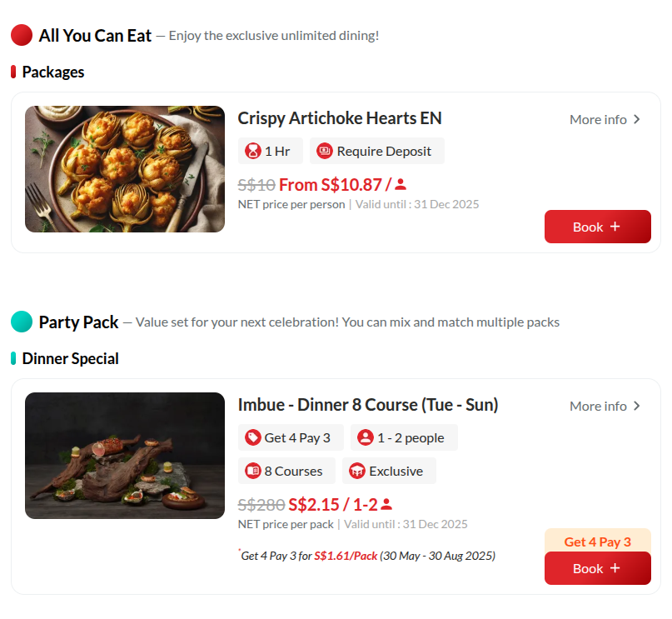The width and height of the screenshot is (672, 619).
Task: Select the Require Deposit tag
Action: tap(377, 152)
